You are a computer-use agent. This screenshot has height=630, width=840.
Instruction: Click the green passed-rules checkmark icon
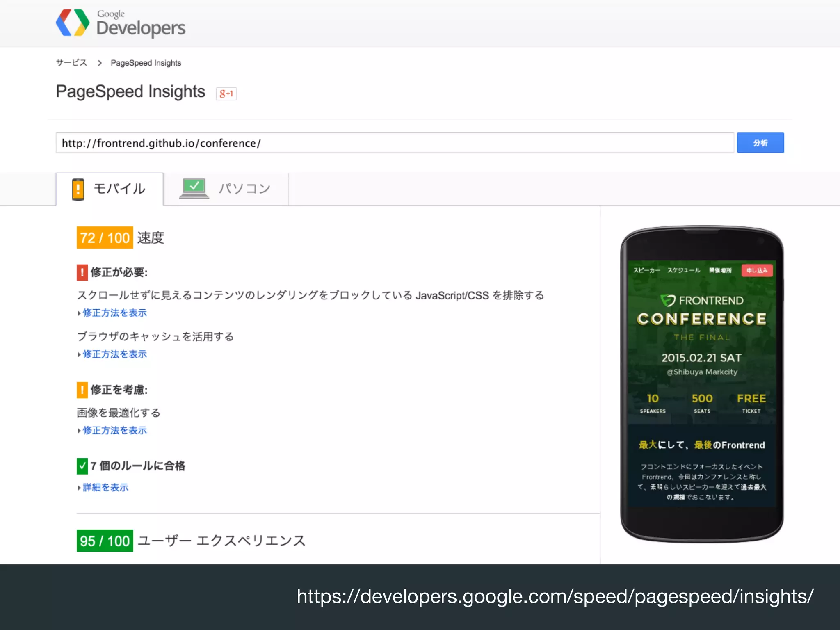coord(82,466)
